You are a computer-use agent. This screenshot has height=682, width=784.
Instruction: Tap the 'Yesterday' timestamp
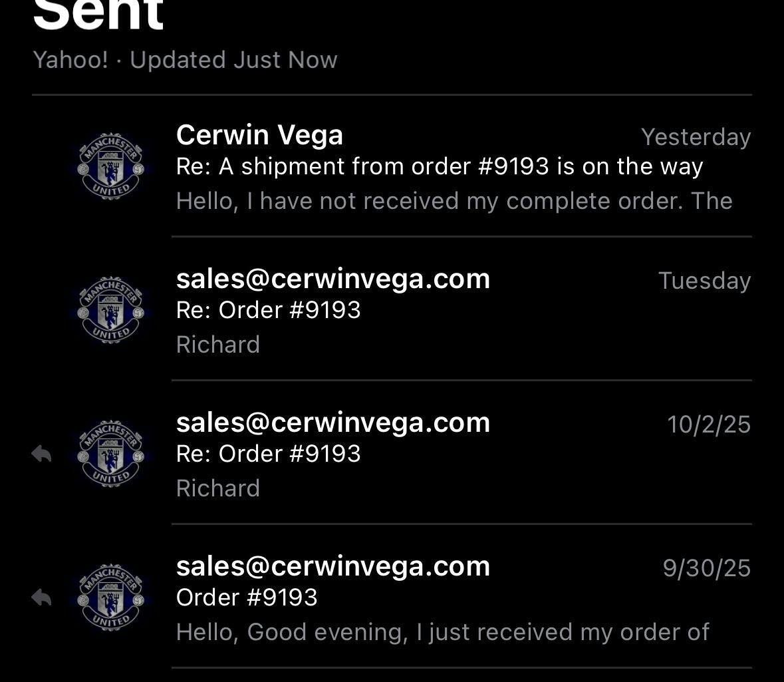[696, 137]
